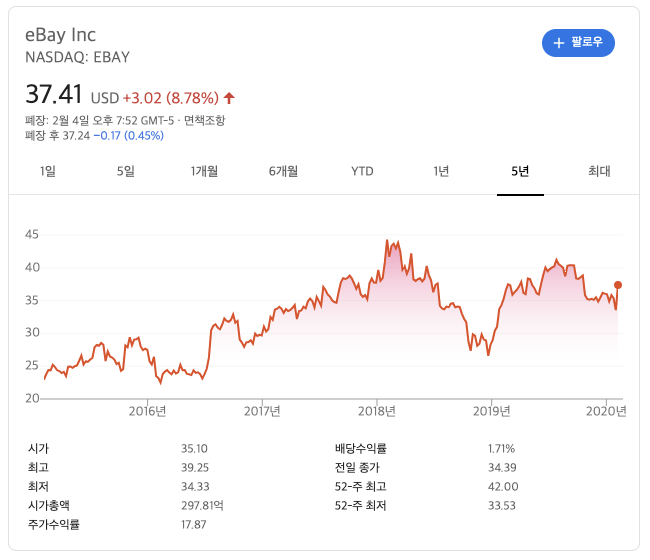Show the 최대 maximum range chart
Viewport: 650px width, 560px height.
(599, 171)
